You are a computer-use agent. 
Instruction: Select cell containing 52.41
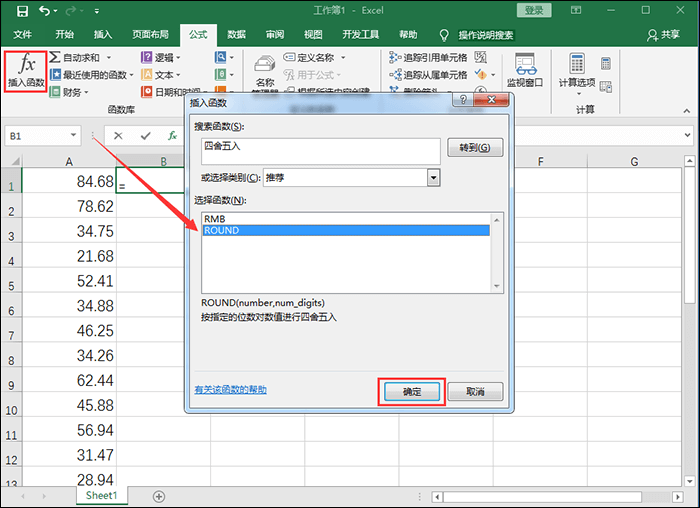[69, 281]
